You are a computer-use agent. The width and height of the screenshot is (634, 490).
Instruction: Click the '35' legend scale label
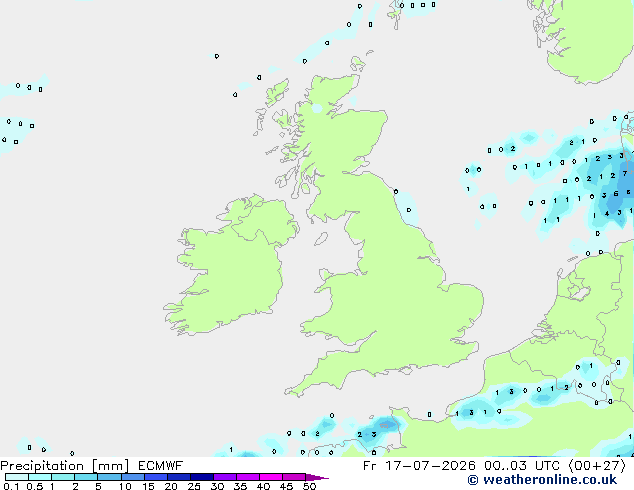(240, 486)
